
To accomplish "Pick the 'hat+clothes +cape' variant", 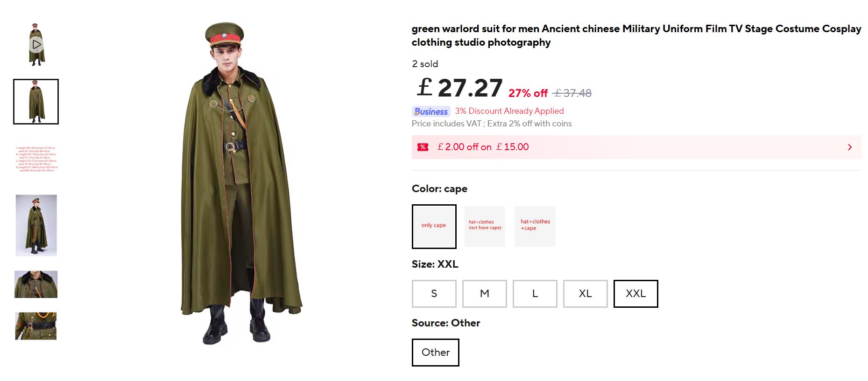I will 535,226.
